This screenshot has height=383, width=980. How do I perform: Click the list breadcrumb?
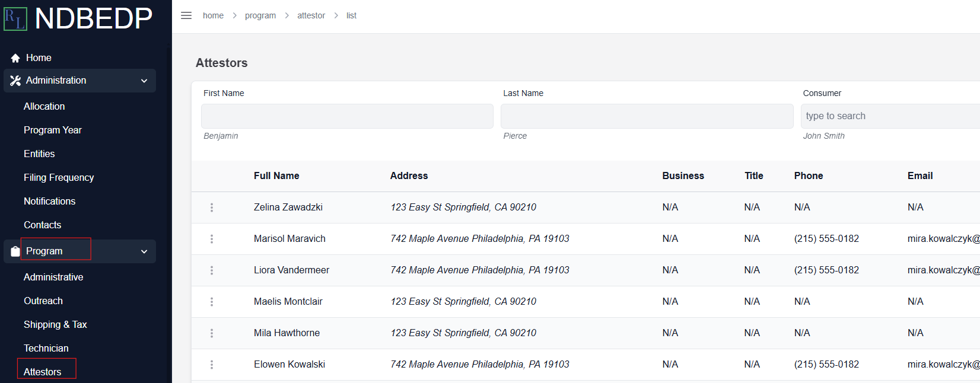351,15
